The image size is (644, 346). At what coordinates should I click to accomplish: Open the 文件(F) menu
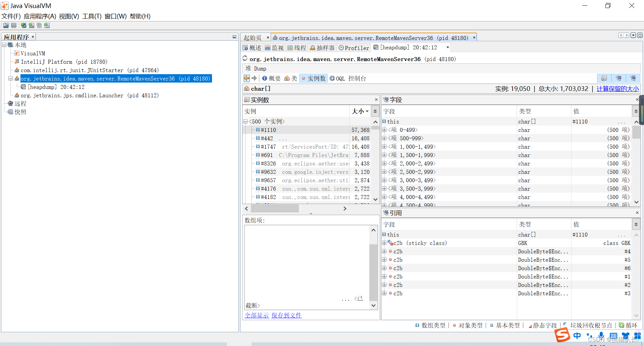[11, 16]
